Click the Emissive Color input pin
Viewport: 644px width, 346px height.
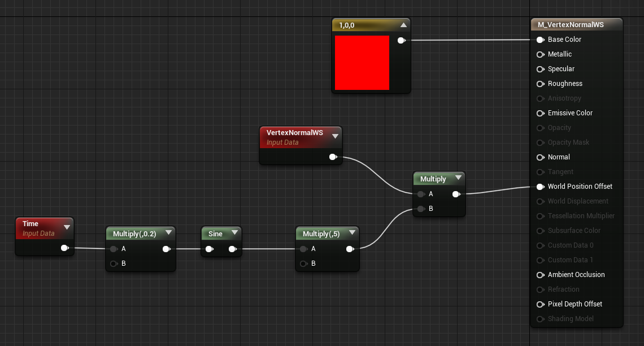pyautogui.click(x=541, y=113)
